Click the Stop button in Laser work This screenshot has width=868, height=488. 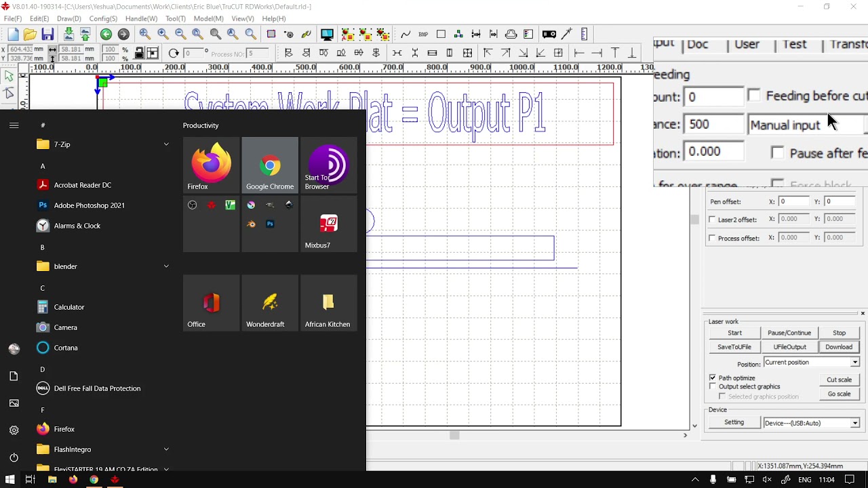point(840,333)
